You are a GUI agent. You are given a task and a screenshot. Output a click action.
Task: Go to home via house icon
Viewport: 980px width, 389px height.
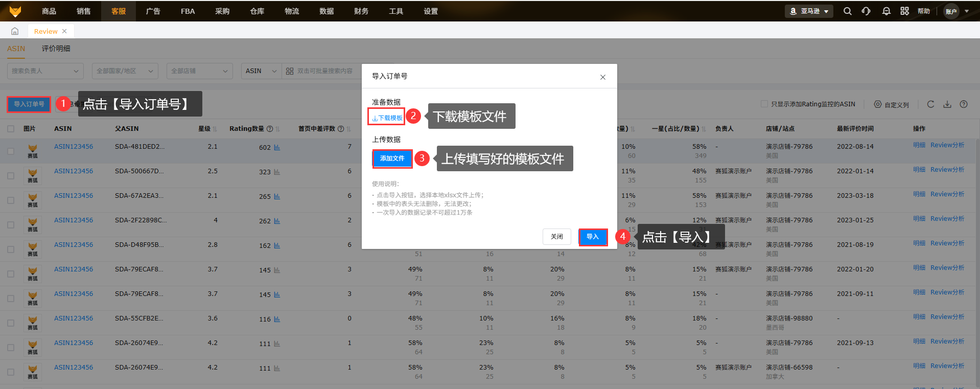(15, 31)
